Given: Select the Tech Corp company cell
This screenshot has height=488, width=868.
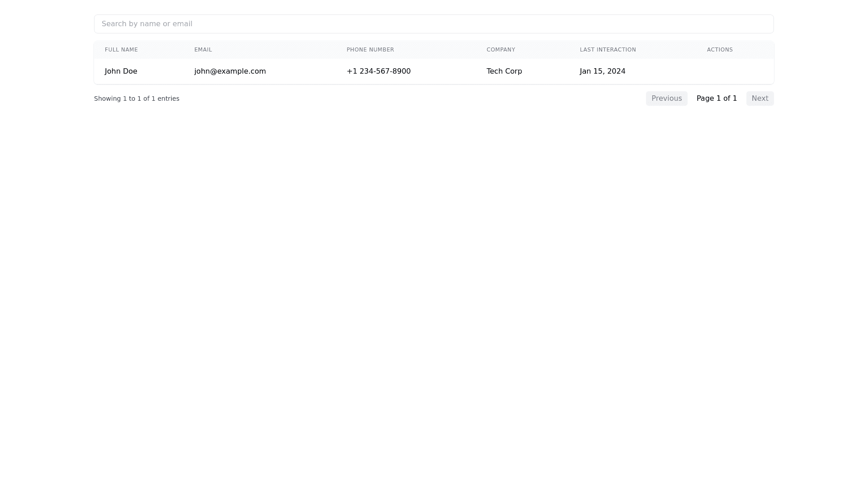Looking at the screenshot, I should click(x=504, y=71).
